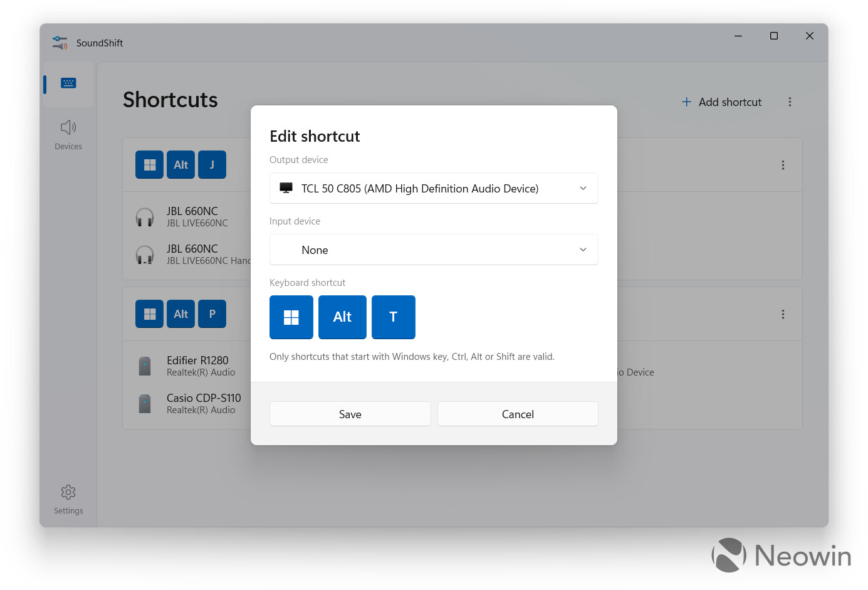Viewport: 868px width, 590px height.
Task: Click the valid shortcuts hint text
Action: (x=412, y=357)
